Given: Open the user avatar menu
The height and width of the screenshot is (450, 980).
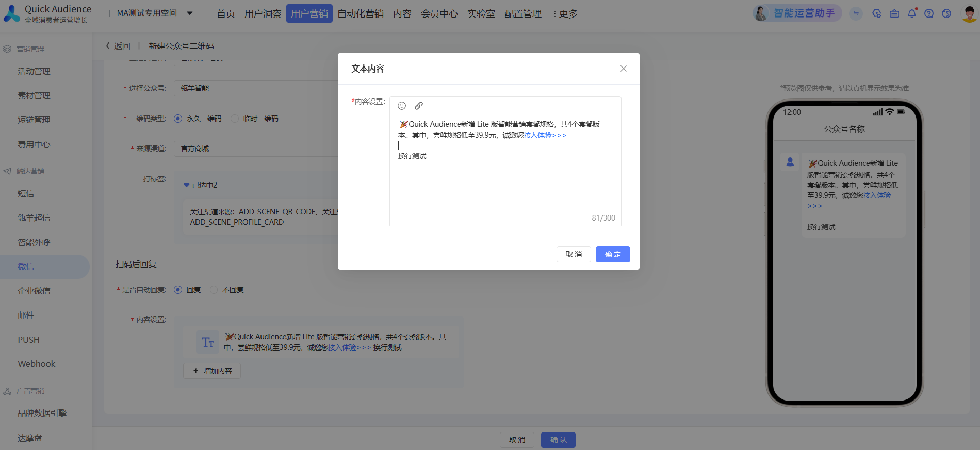Looking at the screenshot, I should coord(969,13).
